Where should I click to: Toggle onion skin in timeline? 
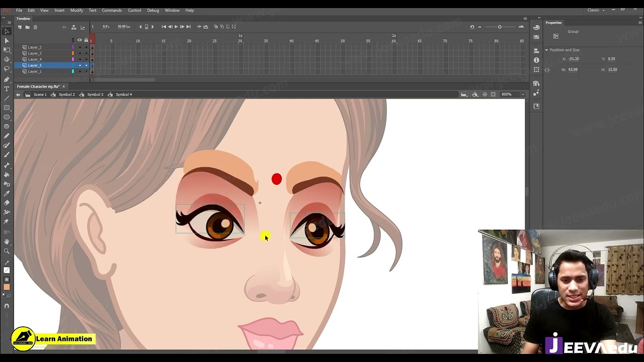pyautogui.click(x=216, y=27)
